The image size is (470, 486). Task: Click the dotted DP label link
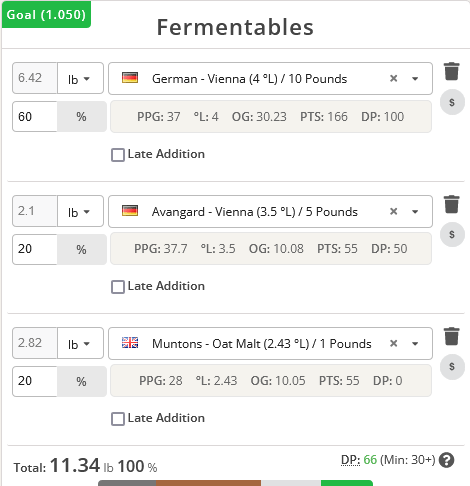tap(350, 460)
